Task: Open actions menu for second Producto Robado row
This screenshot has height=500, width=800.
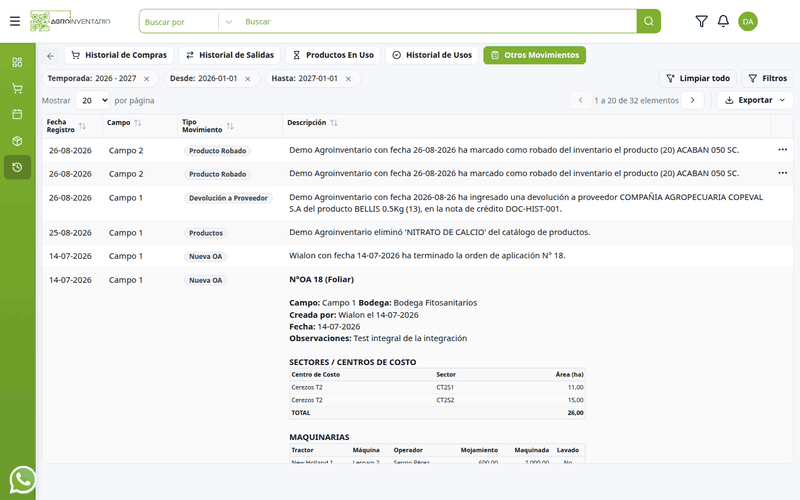Action: pyautogui.click(x=782, y=173)
